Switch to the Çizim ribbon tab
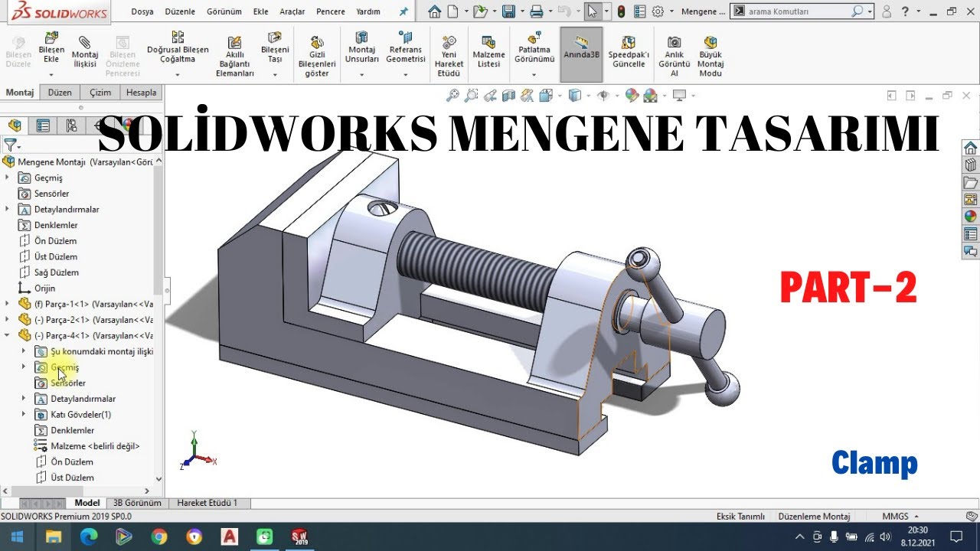The height and width of the screenshot is (551, 980). (x=100, y=93)
